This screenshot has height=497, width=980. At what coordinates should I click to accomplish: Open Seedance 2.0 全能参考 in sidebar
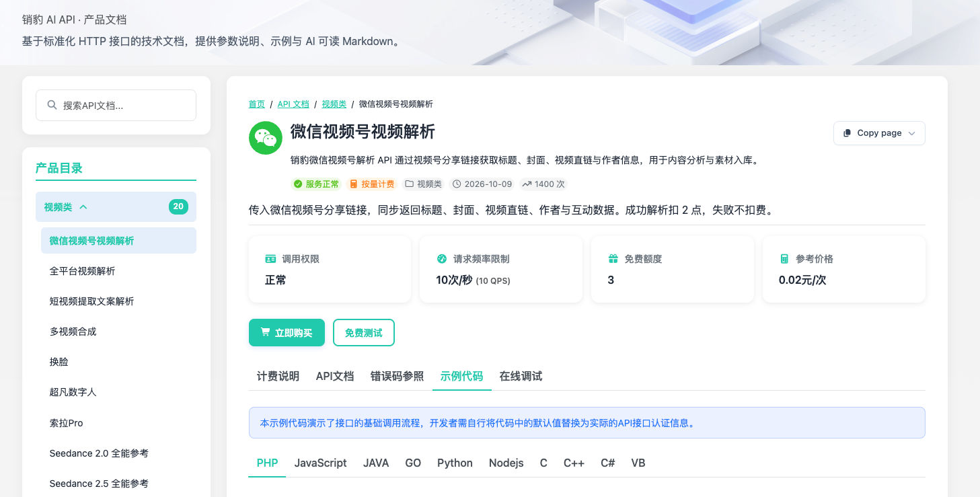(x=118, y=453)
